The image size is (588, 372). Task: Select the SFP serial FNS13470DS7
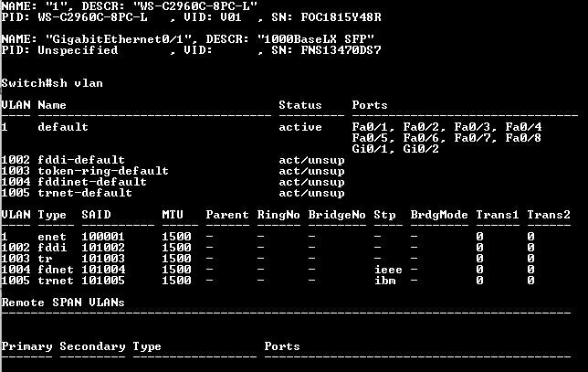[341, 50]
